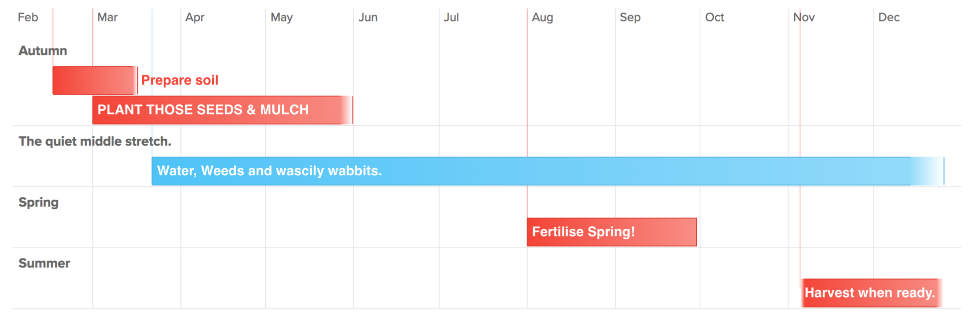Click the Dec month label
This screenshot has height=315, width=980.
click(889, 17)
